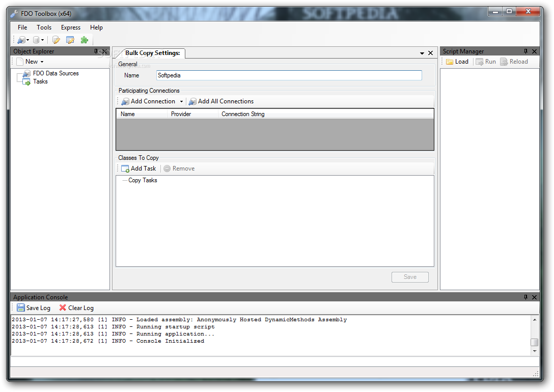Open the document tab list dropdown arrow

(422, 53)
